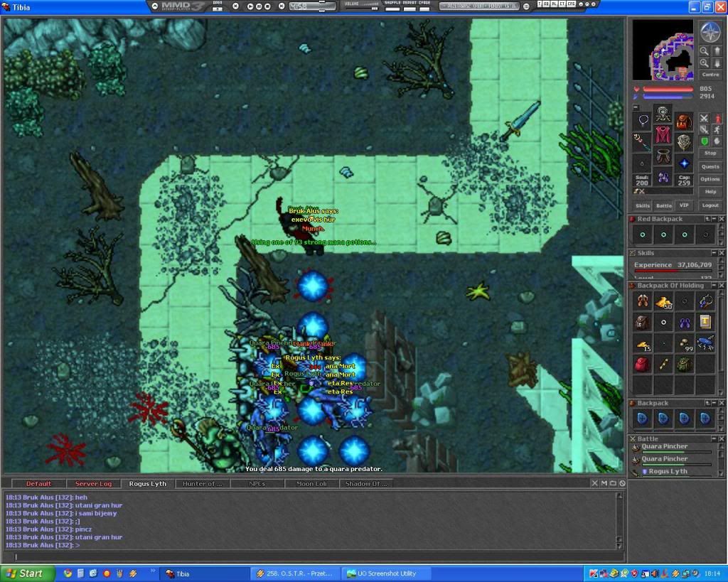Open the equipped backpack slot

pos(683,122)
